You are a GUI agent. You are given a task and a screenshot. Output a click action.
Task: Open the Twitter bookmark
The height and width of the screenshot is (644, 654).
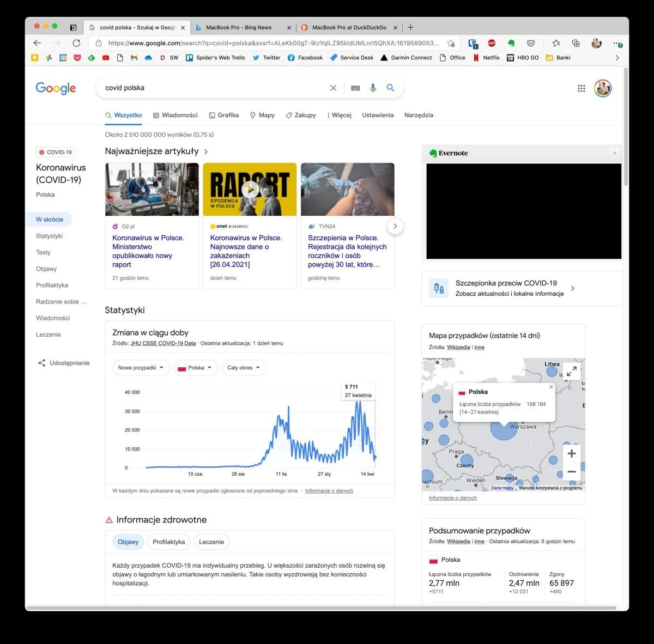[267, 58]
